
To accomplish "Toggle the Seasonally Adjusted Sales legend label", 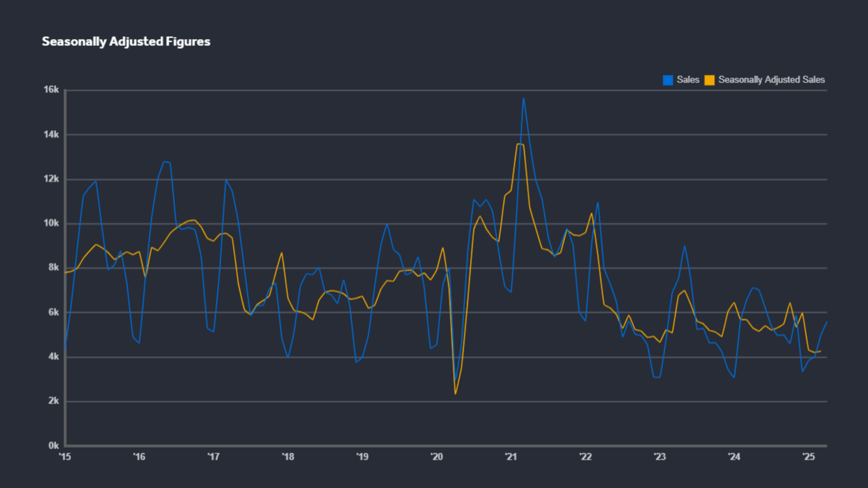I will click(x=771, y=80).
